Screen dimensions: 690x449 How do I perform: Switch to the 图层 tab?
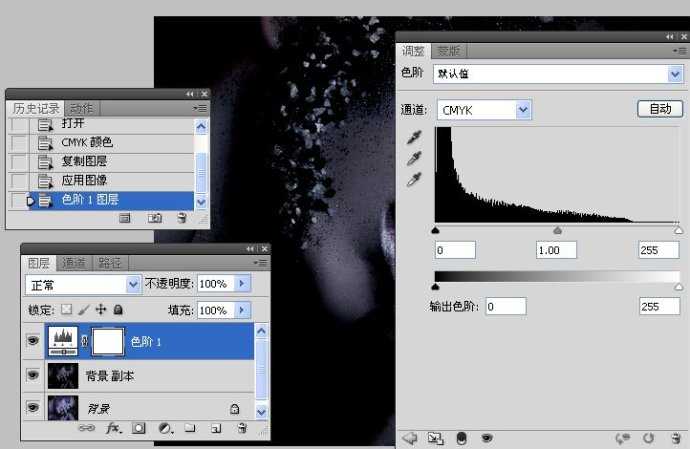[x=39, y=263]
